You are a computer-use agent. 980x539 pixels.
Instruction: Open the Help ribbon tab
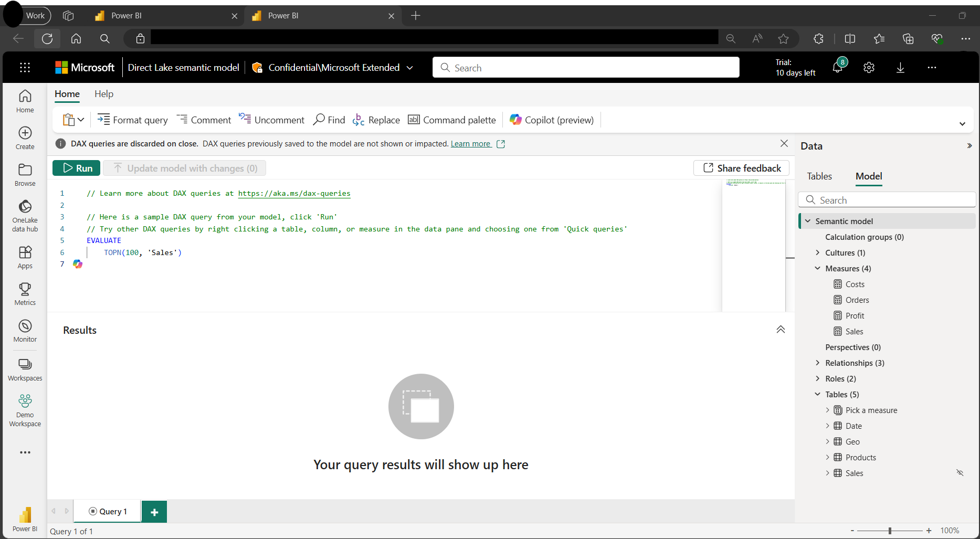(104, 94)
